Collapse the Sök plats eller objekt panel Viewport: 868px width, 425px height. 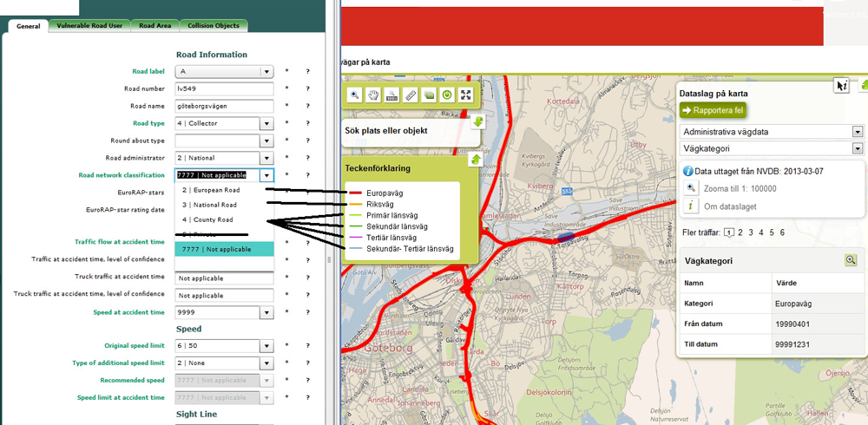(477, 121)
